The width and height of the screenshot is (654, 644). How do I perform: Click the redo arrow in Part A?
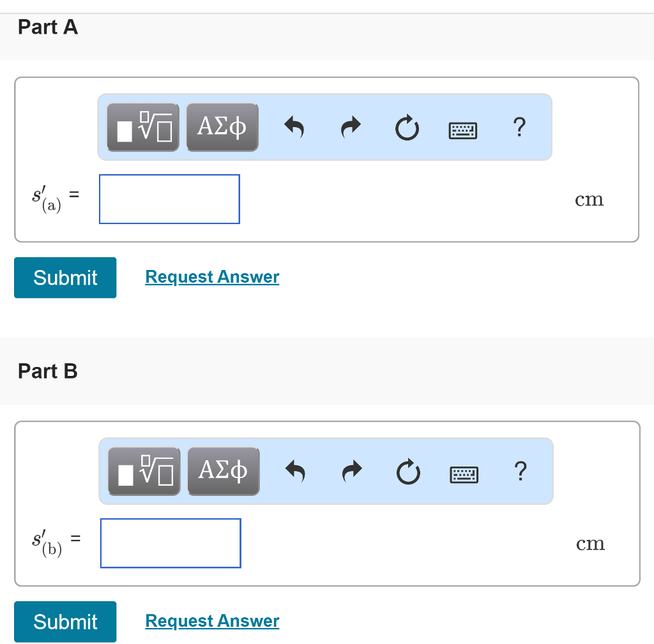[x=350, y=128]
